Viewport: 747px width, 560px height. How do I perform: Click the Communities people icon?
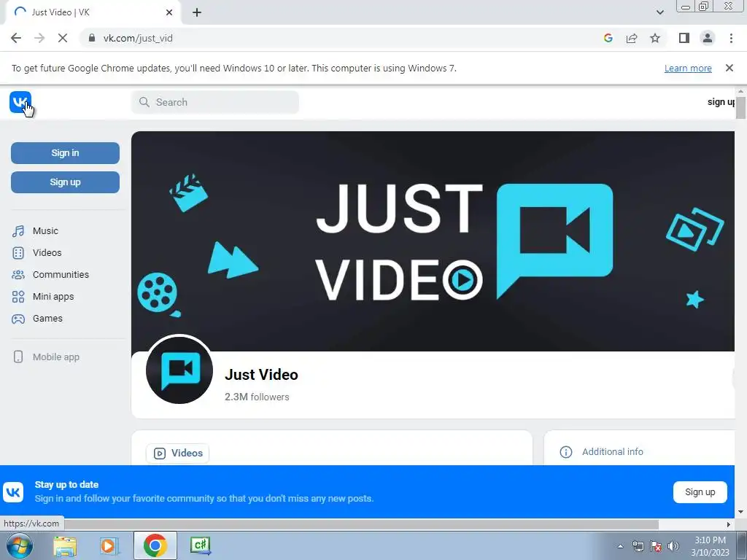pos(18,275)
